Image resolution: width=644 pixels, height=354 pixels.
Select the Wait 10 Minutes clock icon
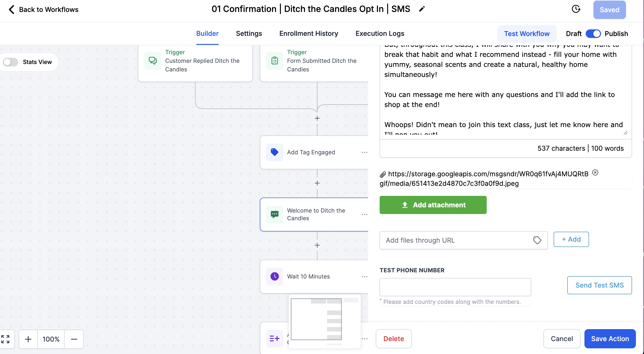click(x=274, y=276)
